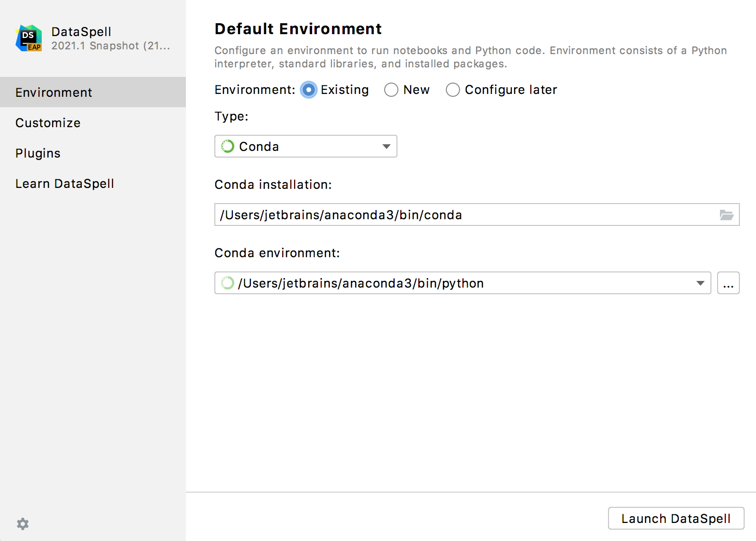This screenshot has height=541, width=756.
Task: Open the Learn DataSpell section
Action: point(93,183)
